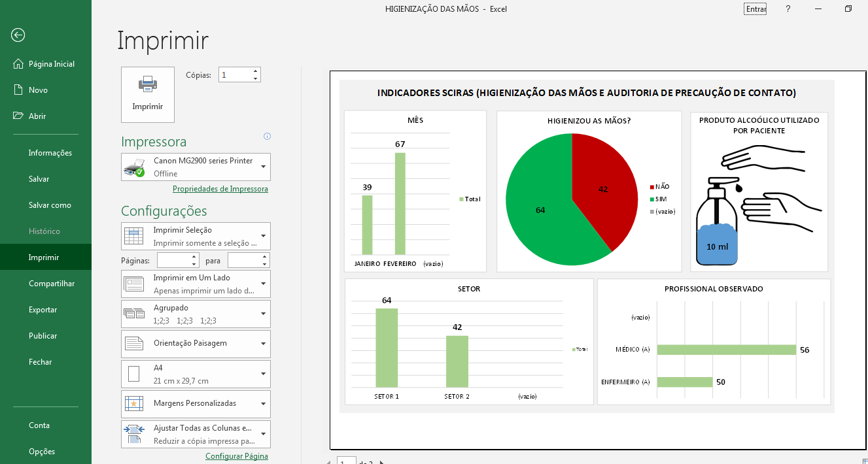Screen dimensions: 868x464
Task: Click the Imprimir em Um Lado page icon
Action: click(133, 284)
